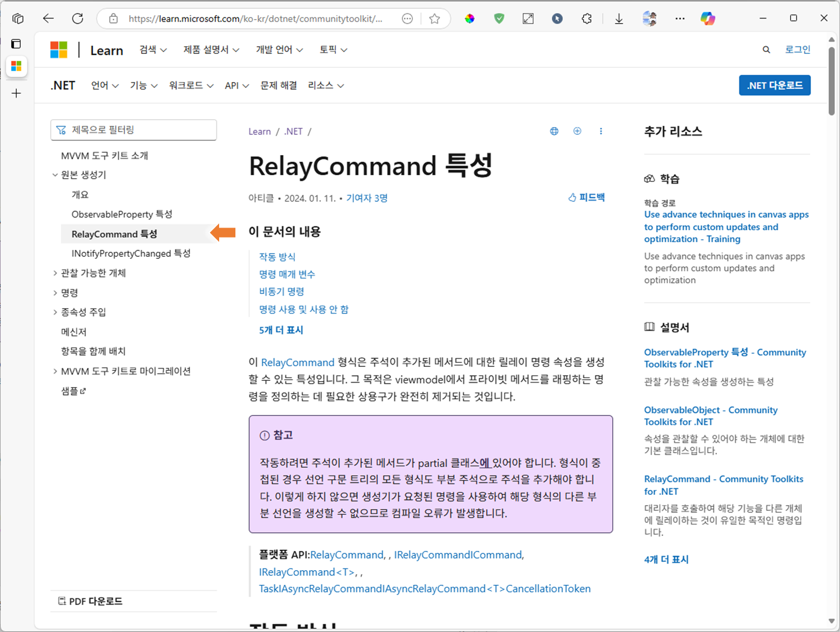Add page to favorites star icon
The image size is (840, 632).
[x=434, y=19]
